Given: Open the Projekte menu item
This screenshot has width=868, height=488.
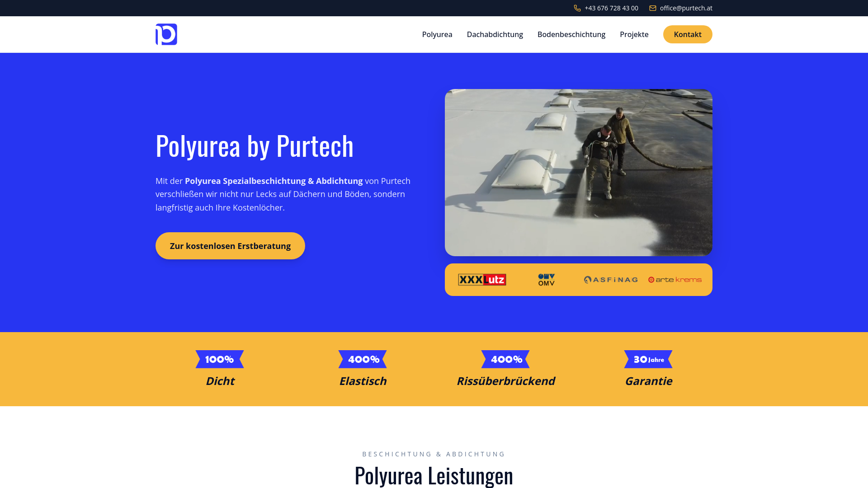Looking at the screenshot, I should tap(634, 34).
